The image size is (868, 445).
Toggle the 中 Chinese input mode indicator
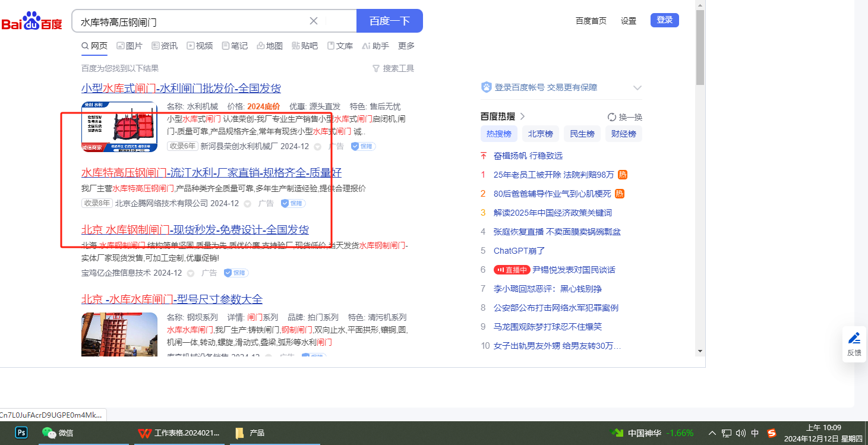pyautogui.click(x=755, y=433)
